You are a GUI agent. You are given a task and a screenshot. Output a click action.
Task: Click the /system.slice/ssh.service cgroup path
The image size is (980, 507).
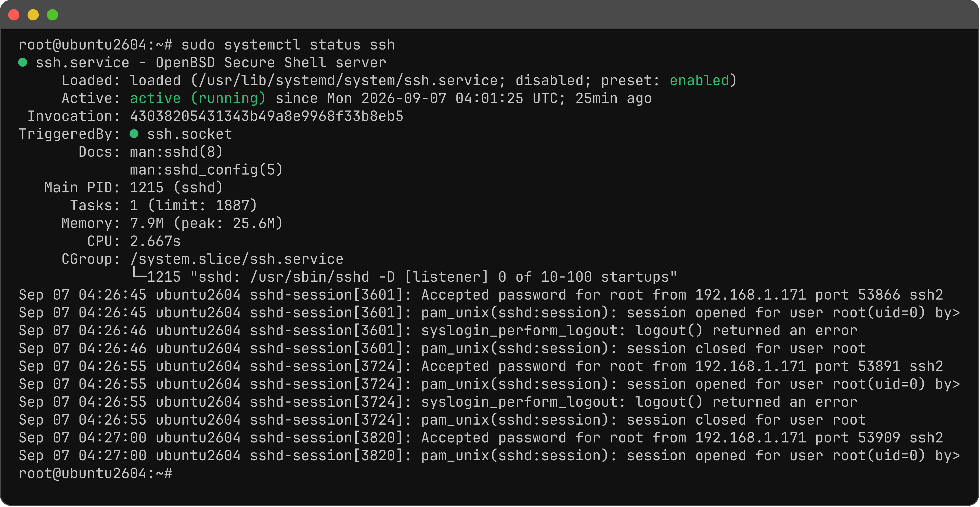point(237,259)
